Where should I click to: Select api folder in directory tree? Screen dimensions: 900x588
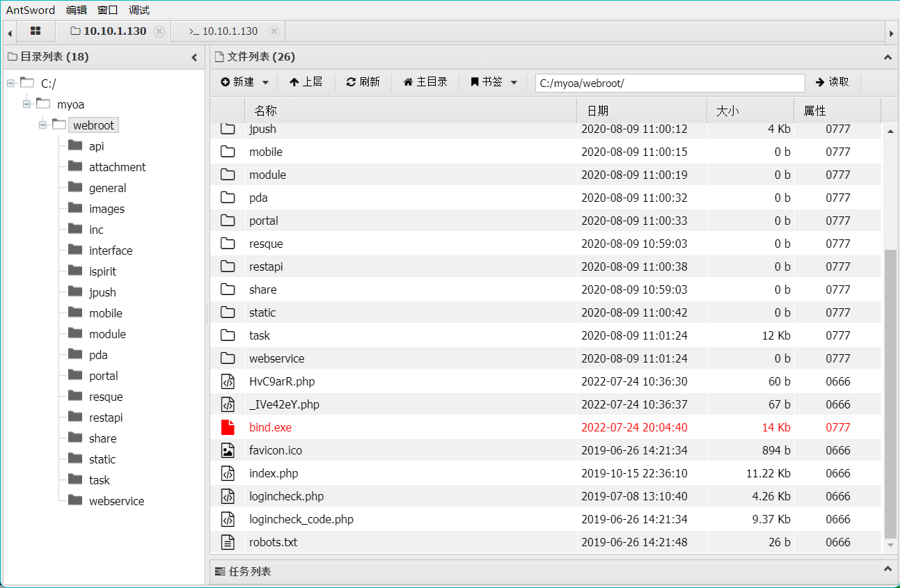(97, 146)
